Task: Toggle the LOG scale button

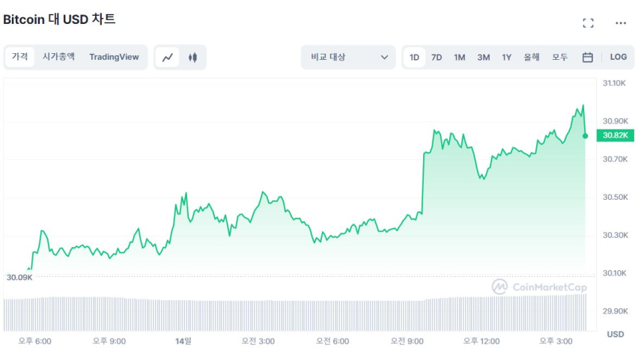Action: (x=618, y=57)
